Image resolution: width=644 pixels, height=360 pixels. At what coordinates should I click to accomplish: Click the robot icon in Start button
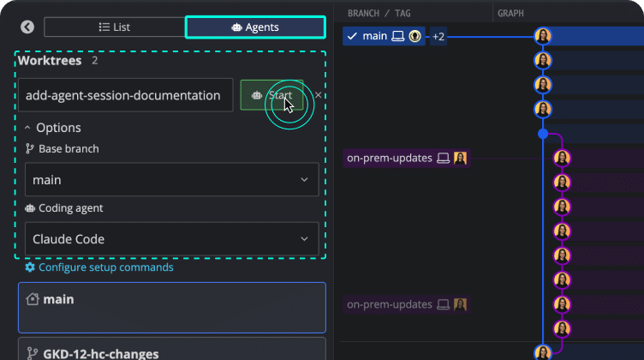(x=257, y=95)
